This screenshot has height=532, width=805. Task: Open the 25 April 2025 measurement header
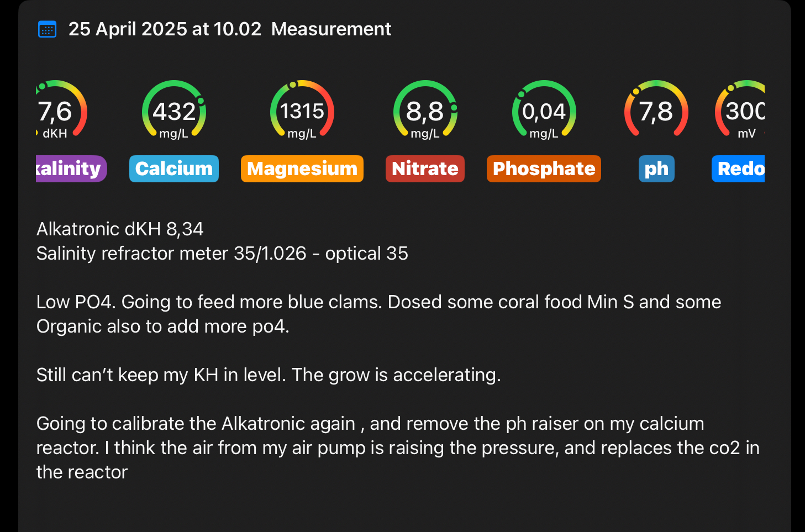[229, 29]
